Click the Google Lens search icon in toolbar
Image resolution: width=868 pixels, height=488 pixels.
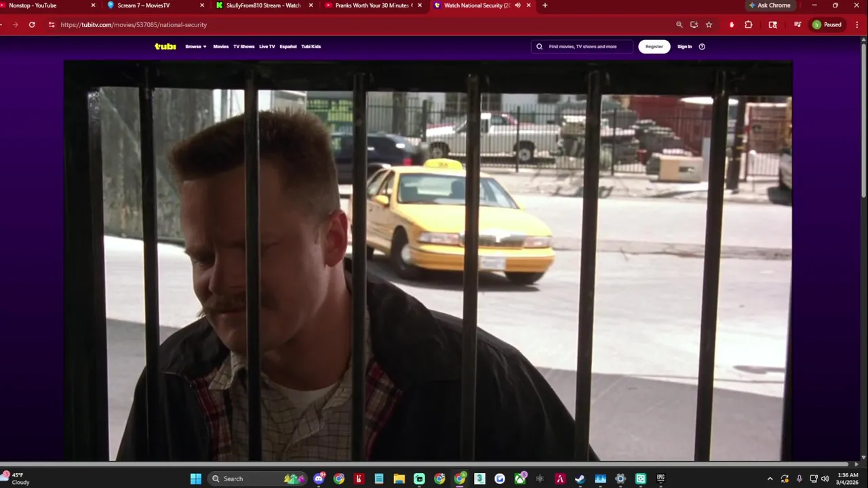click(773, 24)
